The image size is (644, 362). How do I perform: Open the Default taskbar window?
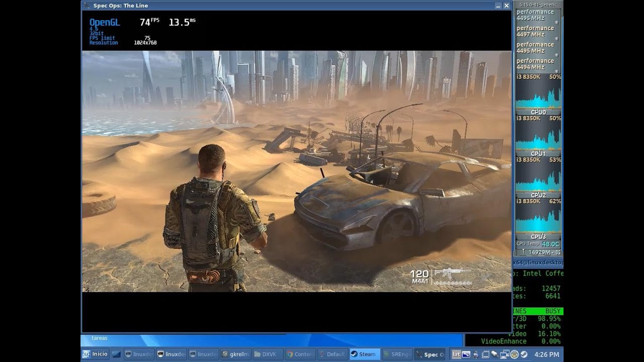point(333,354)
